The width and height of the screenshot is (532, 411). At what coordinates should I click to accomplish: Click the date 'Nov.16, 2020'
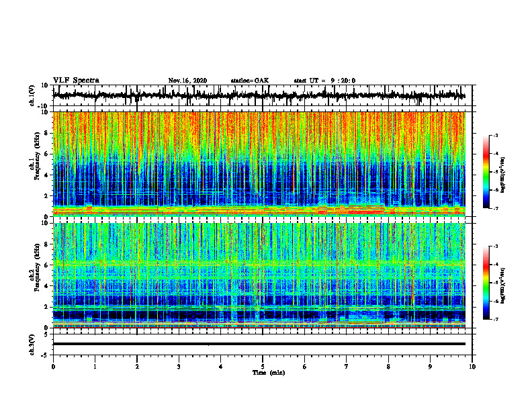pyautogui.click(x=187, y=81)
